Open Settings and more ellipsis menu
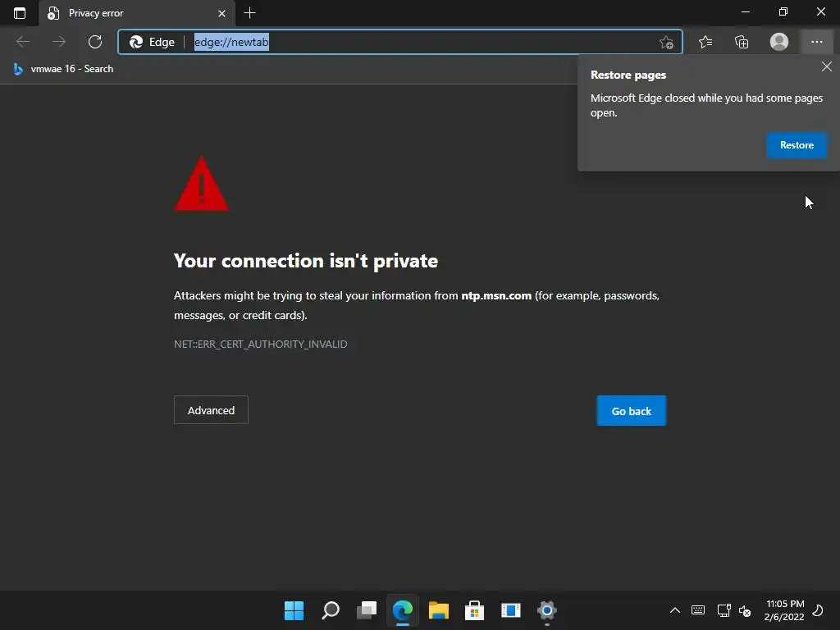Image resolution: width=840 pixels, height=630 pixels. pos(816,42)
